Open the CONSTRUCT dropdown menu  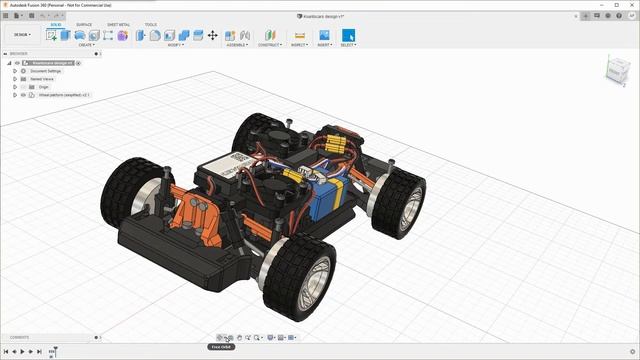(x=270, y=45)
